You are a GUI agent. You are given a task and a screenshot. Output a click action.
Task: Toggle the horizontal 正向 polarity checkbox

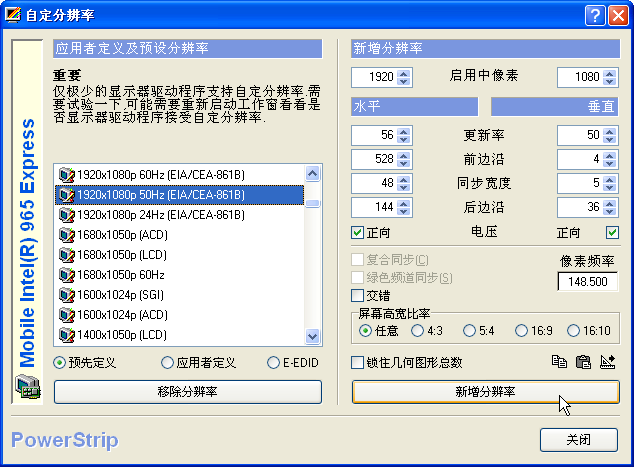[359, 233]
